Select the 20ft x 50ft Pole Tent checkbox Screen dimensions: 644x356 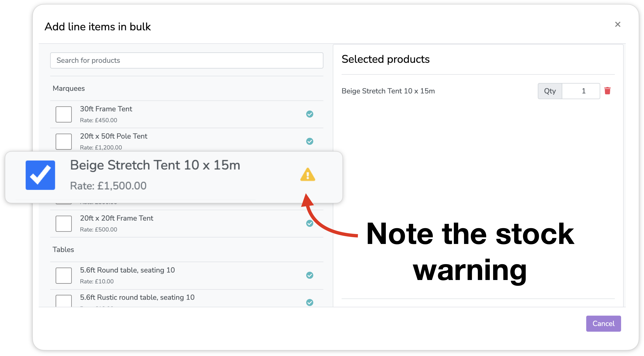63,142
